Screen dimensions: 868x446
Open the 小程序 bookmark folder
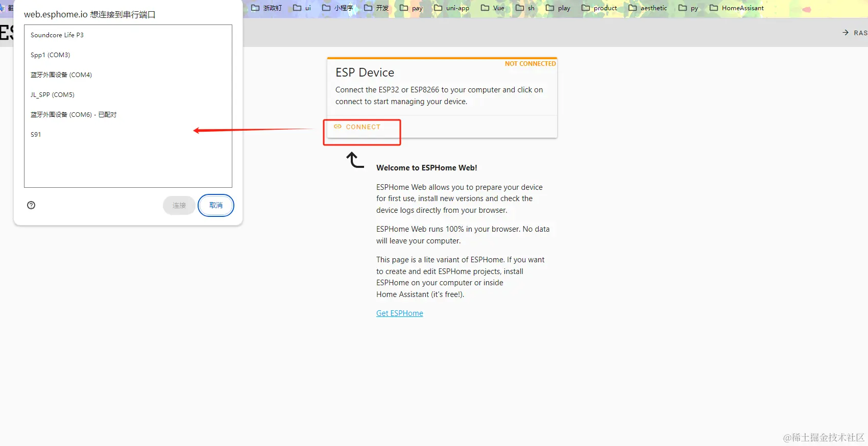pos(337,8)
